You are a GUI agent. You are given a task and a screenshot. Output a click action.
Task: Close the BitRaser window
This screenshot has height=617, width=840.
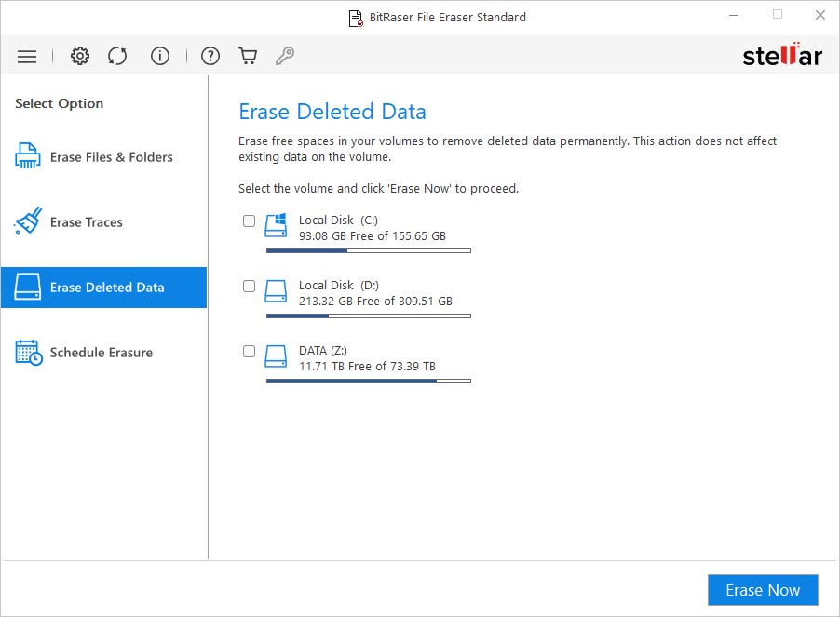(x=820, y=15)
